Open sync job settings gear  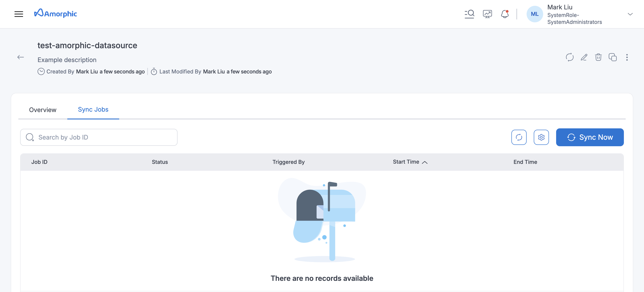(541, 137)
